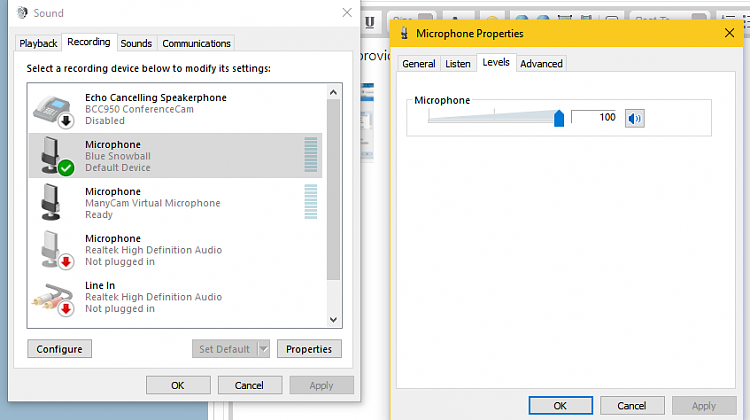Click the ManyCam Virtual Microphone icon

tap(51, 202)
